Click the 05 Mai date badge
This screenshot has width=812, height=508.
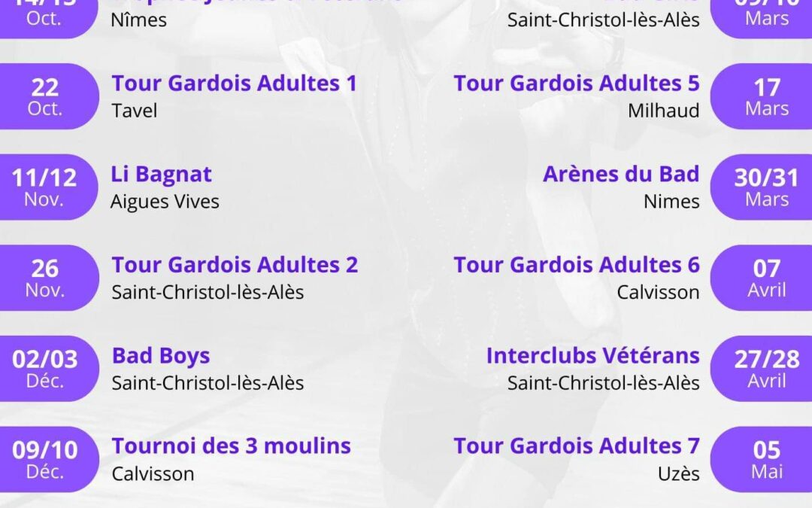coord(761,459)
